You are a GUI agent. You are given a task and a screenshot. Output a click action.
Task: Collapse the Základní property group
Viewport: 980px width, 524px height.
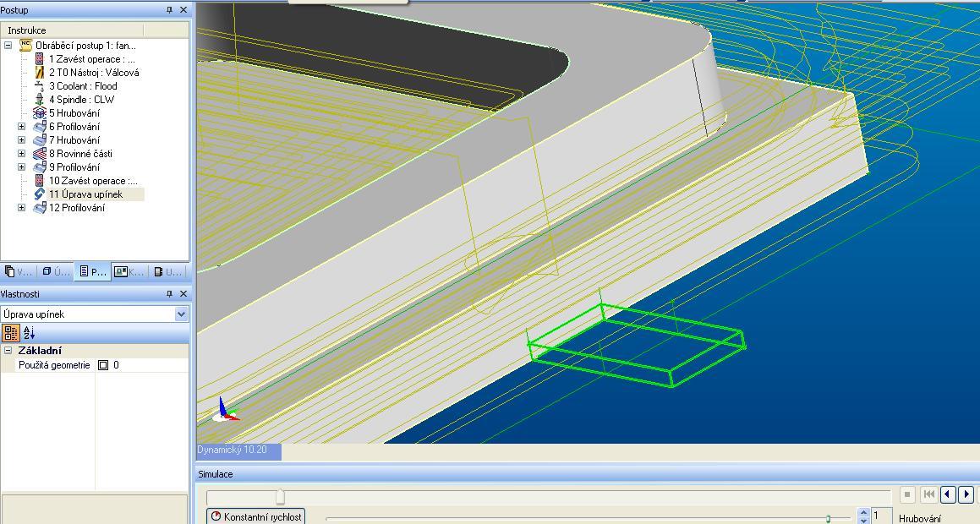click(x=8, y=351)
